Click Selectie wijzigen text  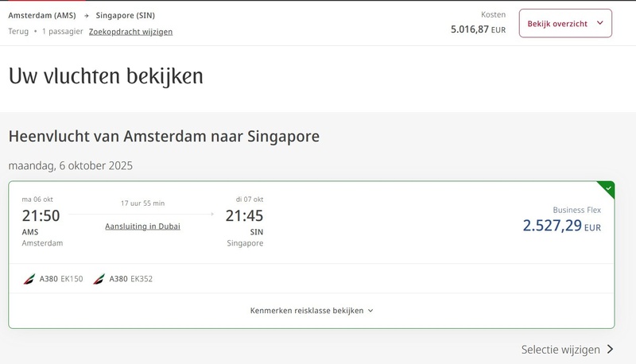coord(560,349)
